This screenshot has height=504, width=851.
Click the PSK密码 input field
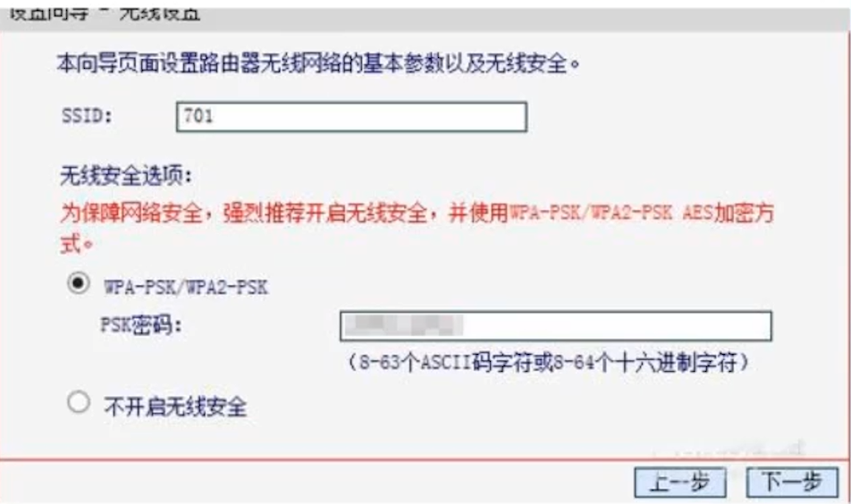pos(556,326)
